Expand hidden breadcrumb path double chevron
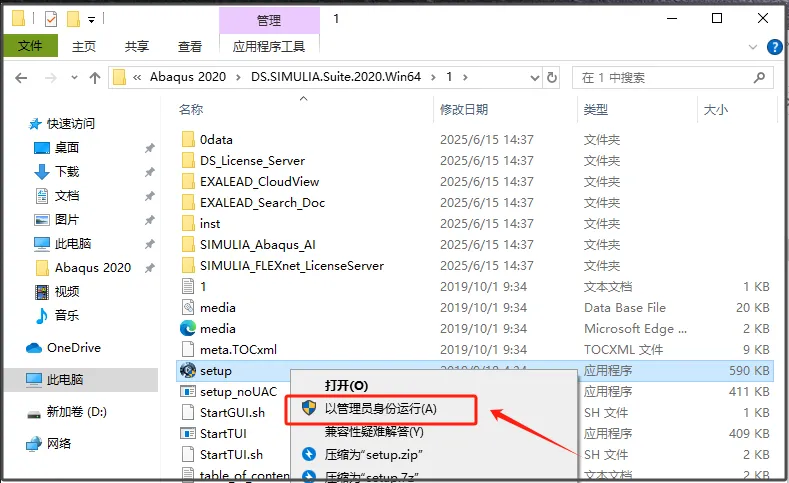Image resolution: width=789 pixels, height=483 pixels. pos(137,77)
